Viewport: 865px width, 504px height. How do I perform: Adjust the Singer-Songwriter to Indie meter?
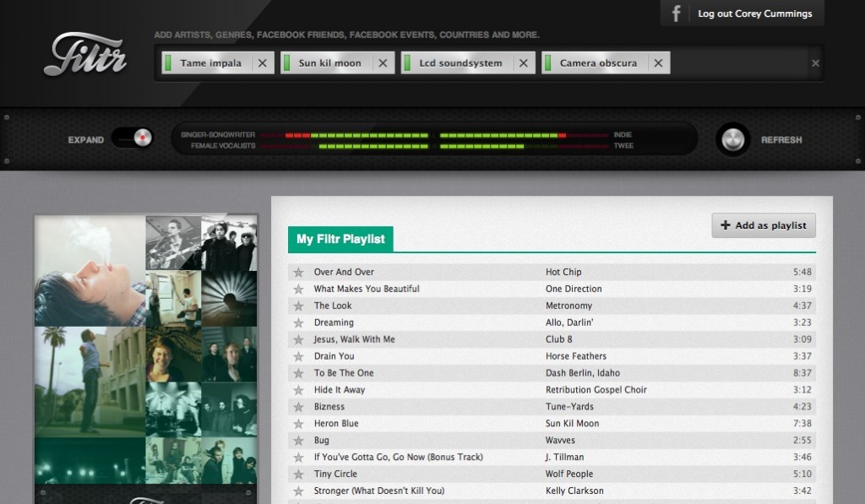tap(434, 135)
